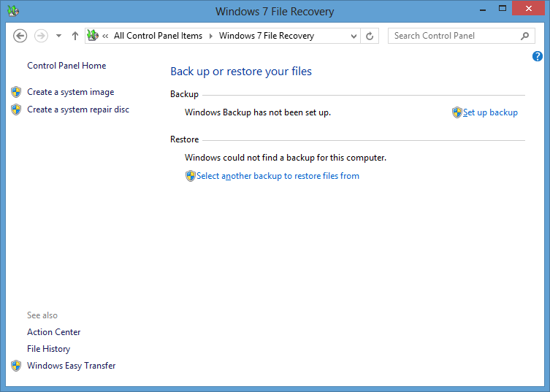
Task: Open Action Center from See also
Action: 53,332
